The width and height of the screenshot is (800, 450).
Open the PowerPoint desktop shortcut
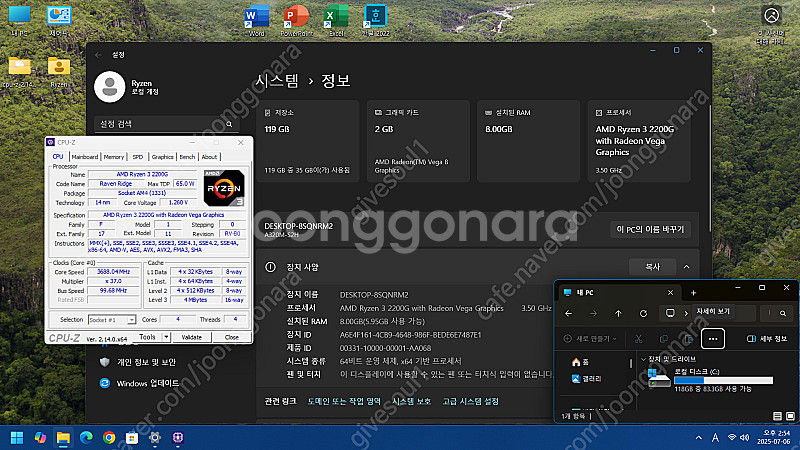[296, 20]
